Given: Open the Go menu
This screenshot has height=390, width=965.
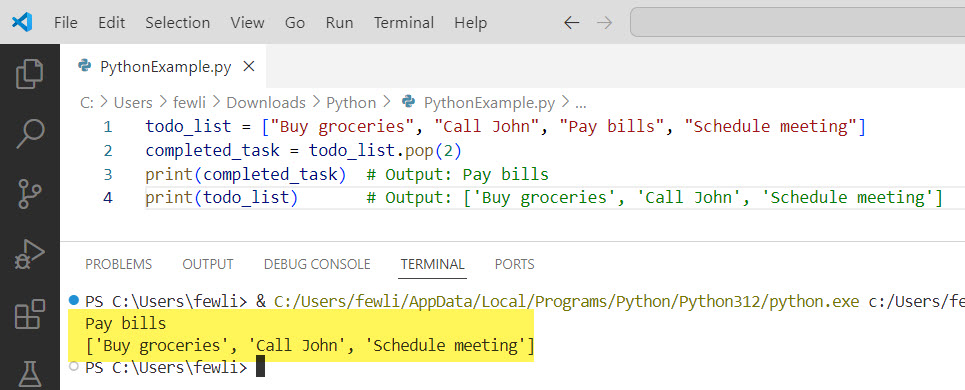Looking at the screenshot, I should click(x=295, y=23).
